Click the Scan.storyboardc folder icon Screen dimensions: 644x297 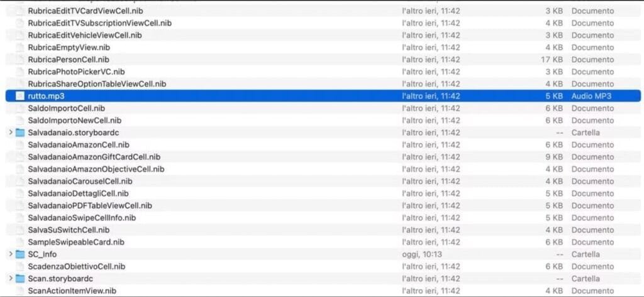click(x=20, y=279)
